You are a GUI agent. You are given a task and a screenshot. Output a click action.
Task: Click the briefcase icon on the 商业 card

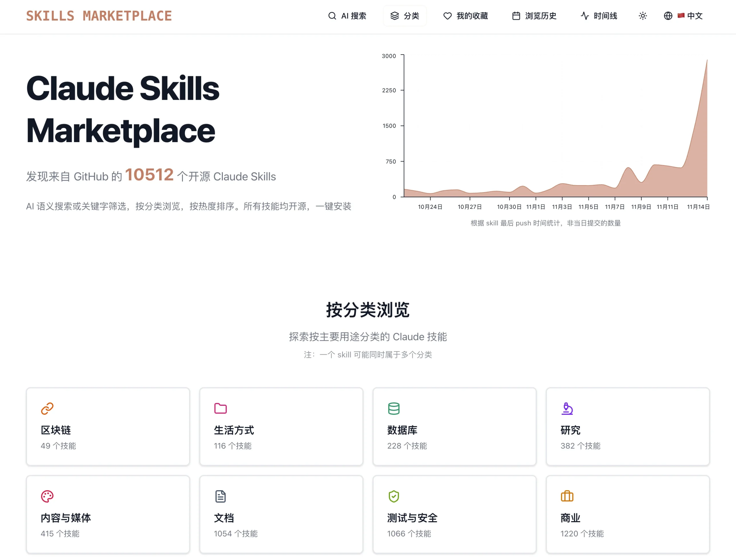click(x=568, y=496)
